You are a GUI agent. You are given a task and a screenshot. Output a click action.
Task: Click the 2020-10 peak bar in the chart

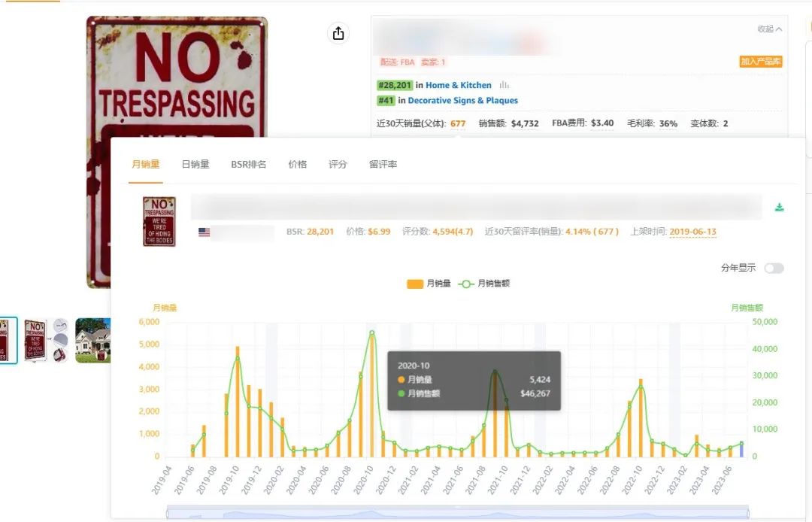[x=372, y=396]
